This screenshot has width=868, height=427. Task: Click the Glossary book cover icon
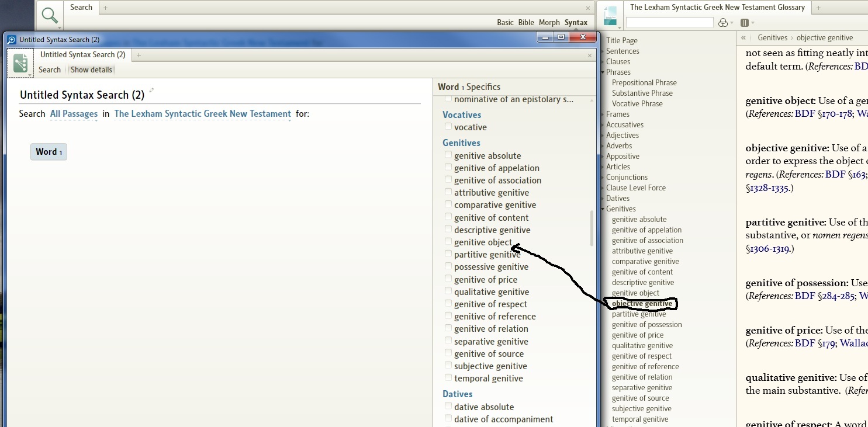pyautogui.click(x=610, y=15)
